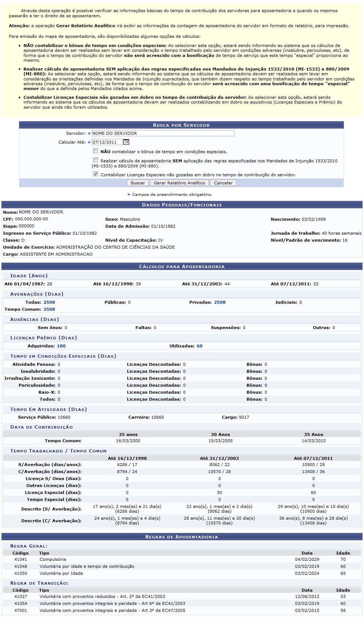Select the Compulsória rule row 41041
This screenshot has height=617, width=364.
tap(53, 559)
